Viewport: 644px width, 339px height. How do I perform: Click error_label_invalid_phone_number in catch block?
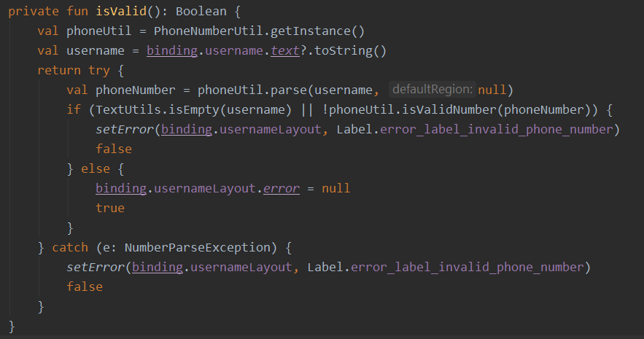(x=467, y=267)
